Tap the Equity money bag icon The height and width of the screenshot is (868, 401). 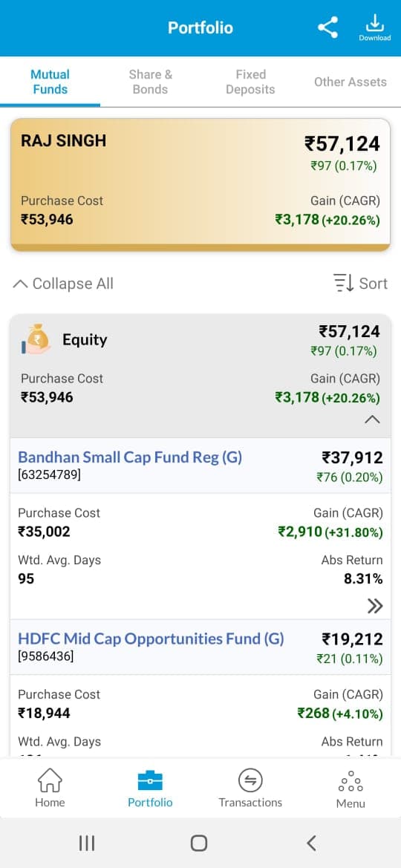point(36,339)
